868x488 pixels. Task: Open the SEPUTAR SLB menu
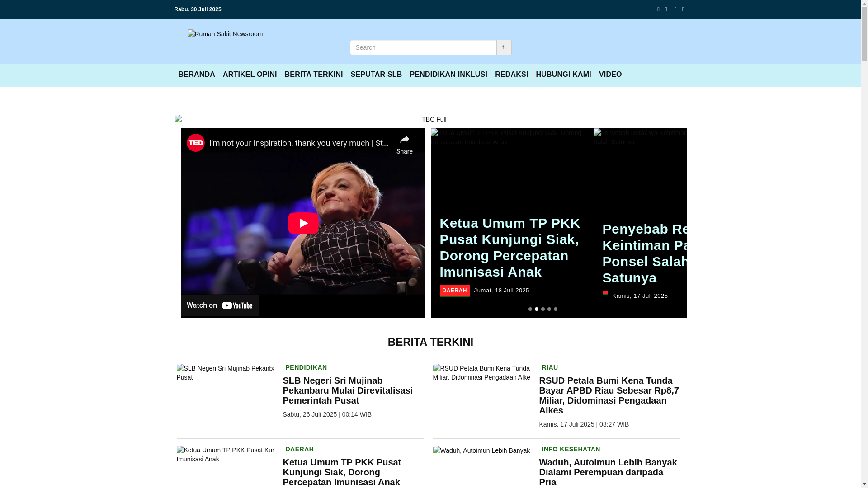click(376, 75)
